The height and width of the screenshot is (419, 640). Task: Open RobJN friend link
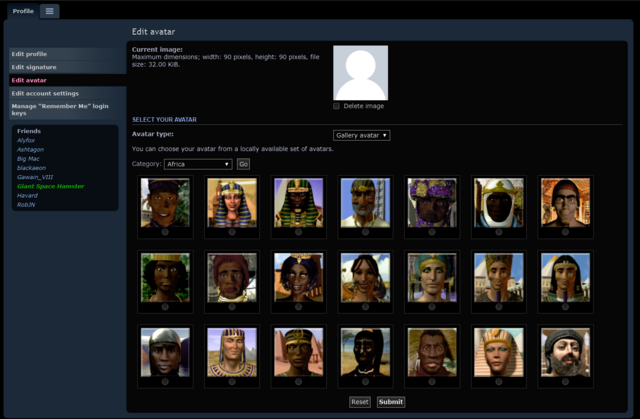[x=26, y=204]
